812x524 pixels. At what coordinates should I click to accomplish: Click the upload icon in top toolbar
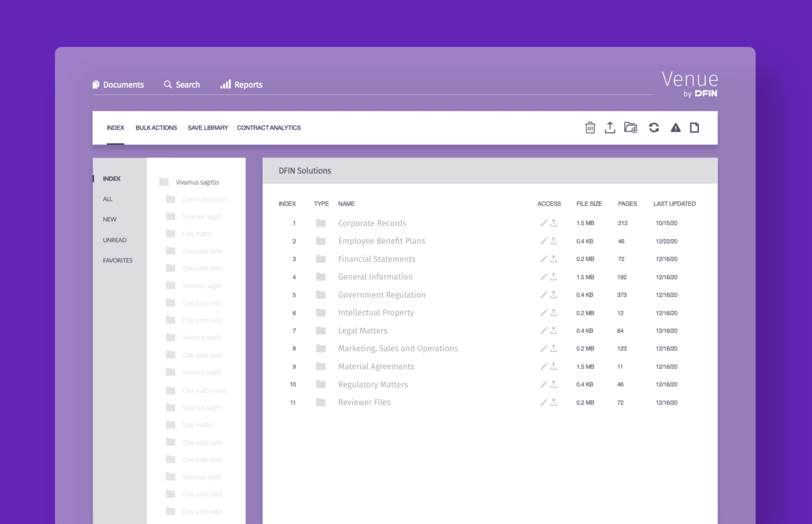pos(610,127)
